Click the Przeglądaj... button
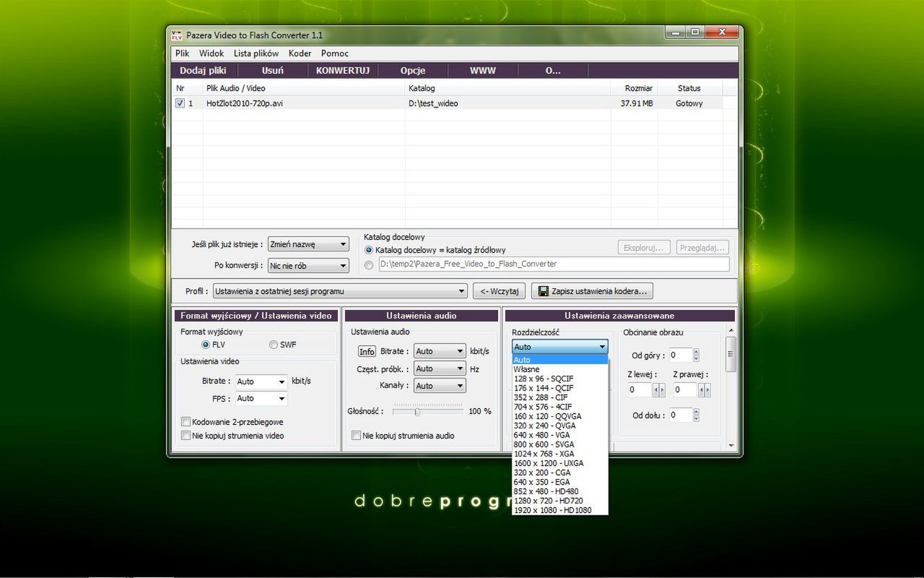The height and width of the screenshot is (578, 924). click(702, 248)
